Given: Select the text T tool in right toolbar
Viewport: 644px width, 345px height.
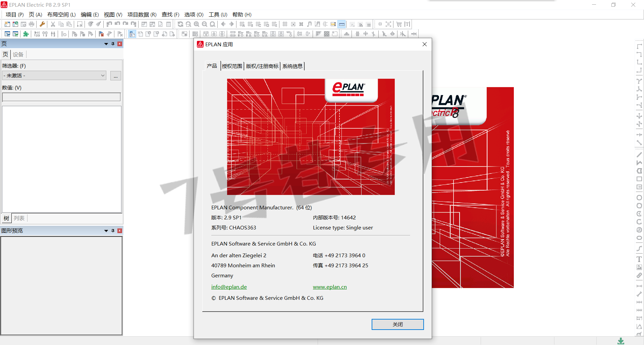Looking at the screenshot, I should click(639, 259).
